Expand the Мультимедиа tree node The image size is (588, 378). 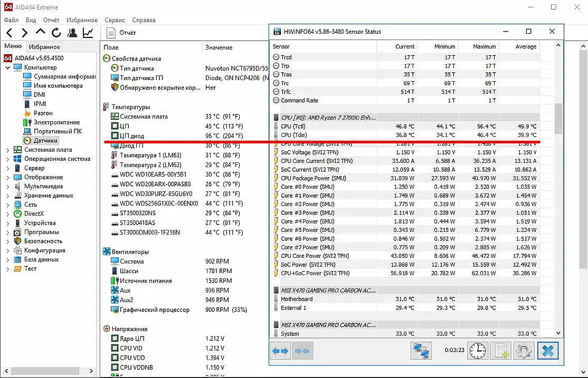pos(7,187)
